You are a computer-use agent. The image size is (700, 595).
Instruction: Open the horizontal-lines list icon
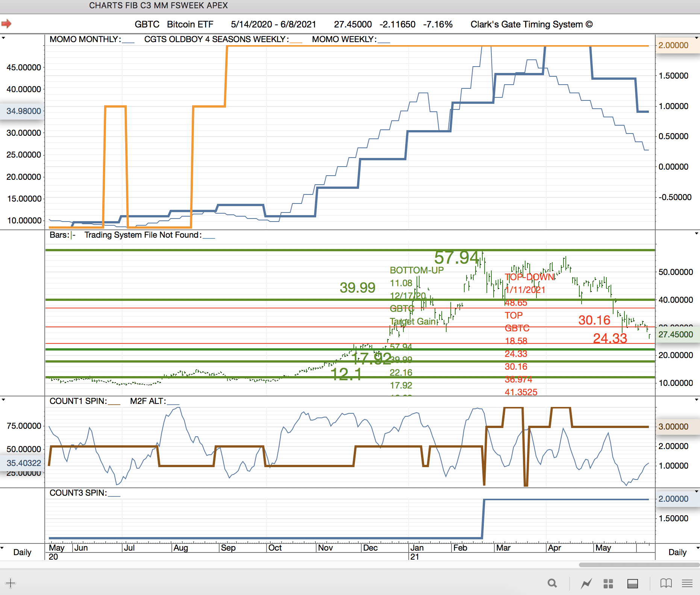point(687,583)
